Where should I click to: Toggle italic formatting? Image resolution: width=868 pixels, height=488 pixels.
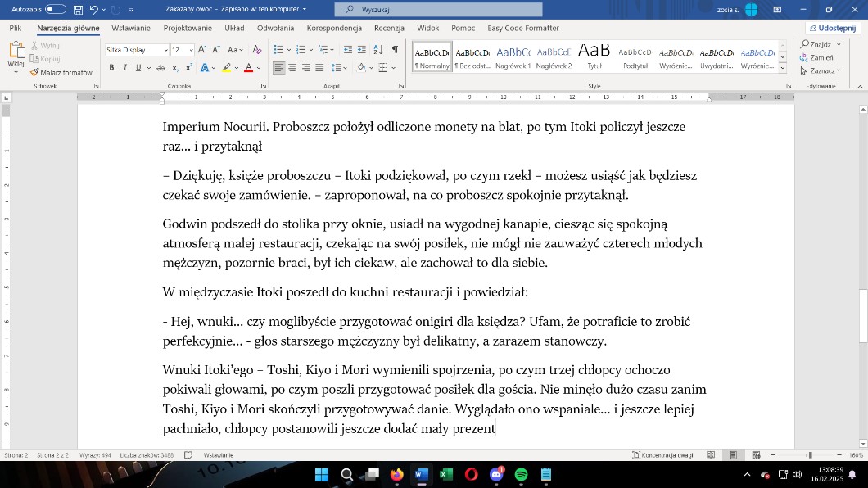(124, 68)
